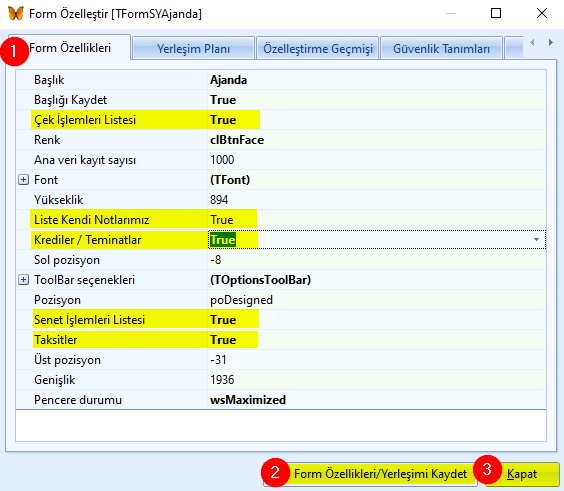Click the Sol pozisyon value -8
The image size is (564, 491).
(x=215, y=260)
